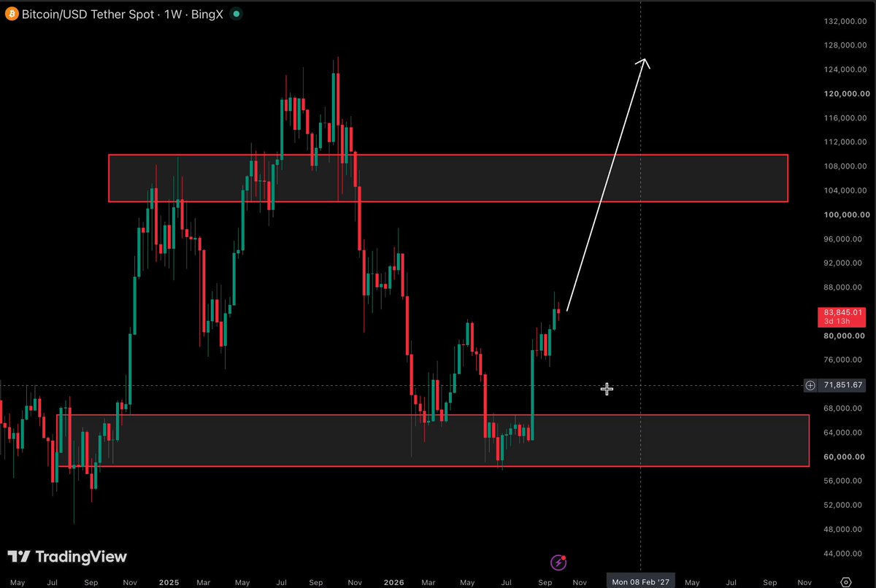This screenshot has width=876, height=588.
Task: Click the 108,000.00 price axis label
Action: (845, 166)
